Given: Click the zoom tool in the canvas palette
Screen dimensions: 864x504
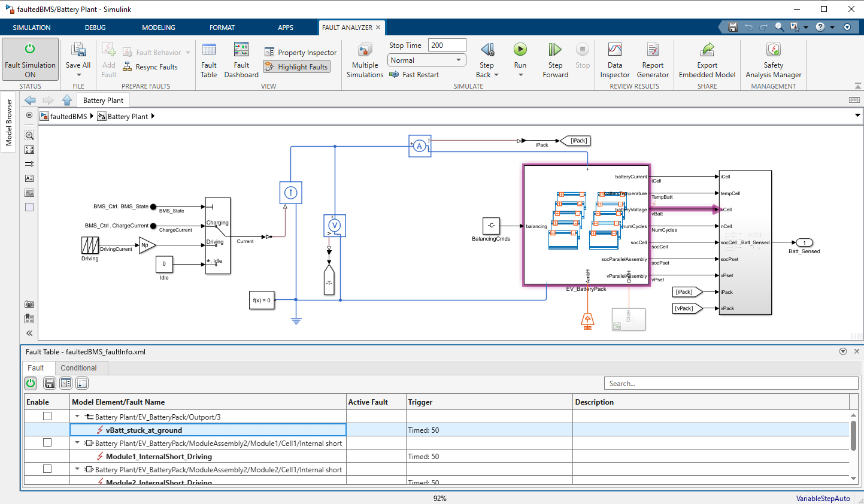Looking at the screenshot, I should (29, 135).
